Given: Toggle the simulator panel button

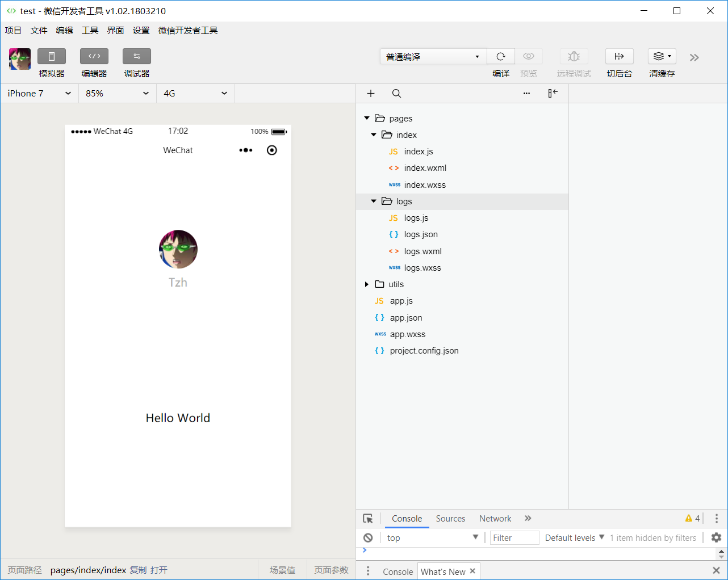Looking at the screenshot, I should [52, 56].
